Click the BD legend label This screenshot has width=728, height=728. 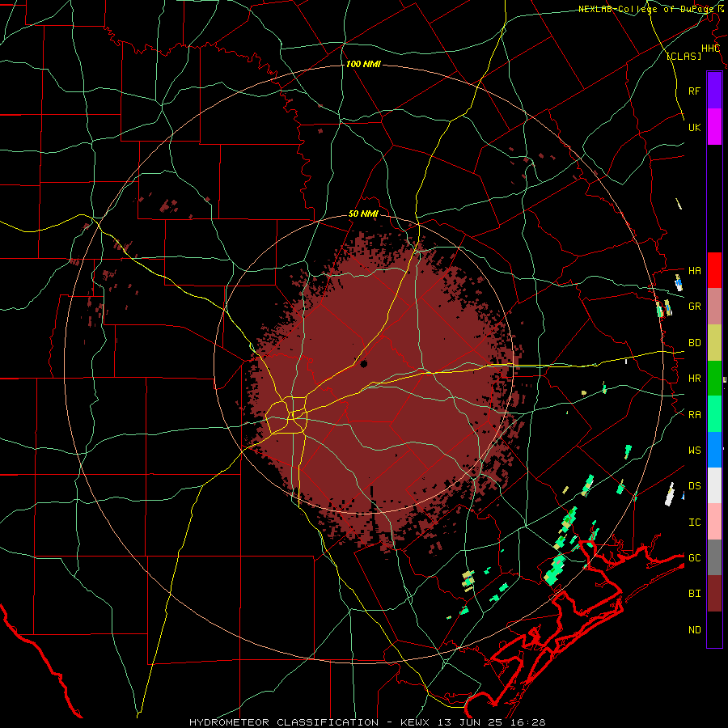tap(694, 343)
